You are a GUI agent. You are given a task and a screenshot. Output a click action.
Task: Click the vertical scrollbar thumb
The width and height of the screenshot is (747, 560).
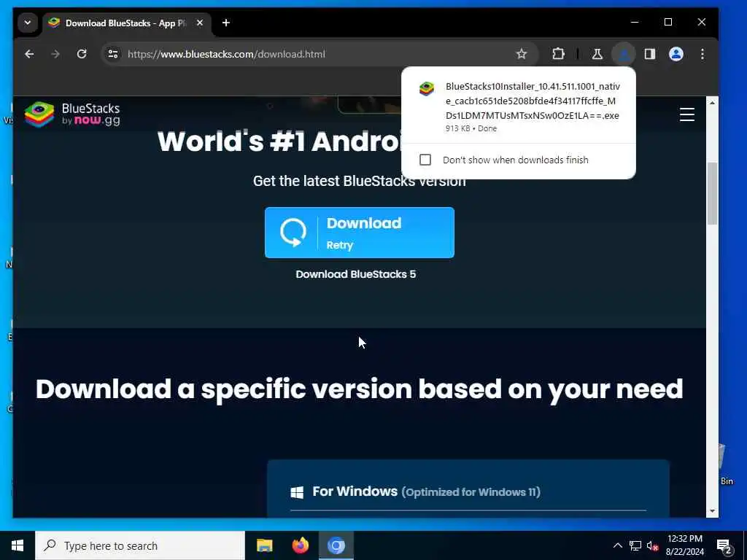click(x=712, y=193)
